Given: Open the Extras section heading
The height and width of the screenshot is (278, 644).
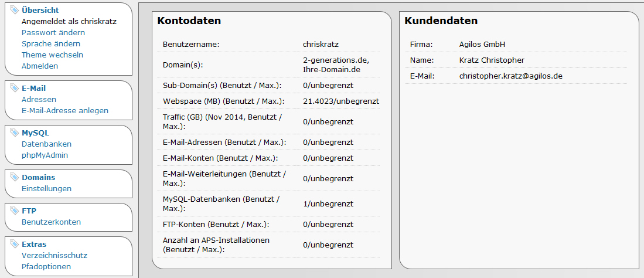Looking at the screenshot, I should (x=34, y=245).
